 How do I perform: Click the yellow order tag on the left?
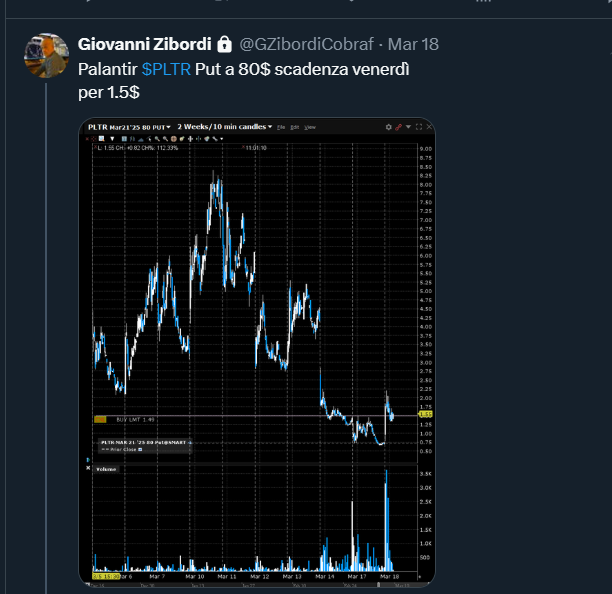[99, 418]
